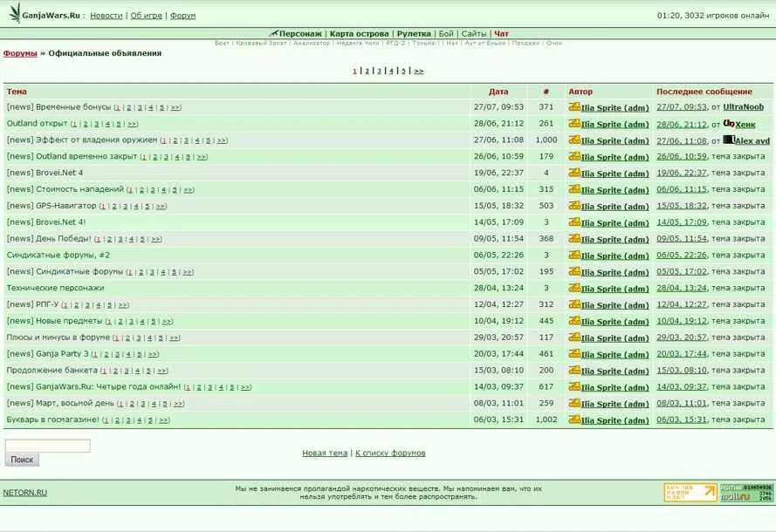Click the gun icon beside Персонаж
Viewport: 776px width, 532px height.
pos(273,34)
